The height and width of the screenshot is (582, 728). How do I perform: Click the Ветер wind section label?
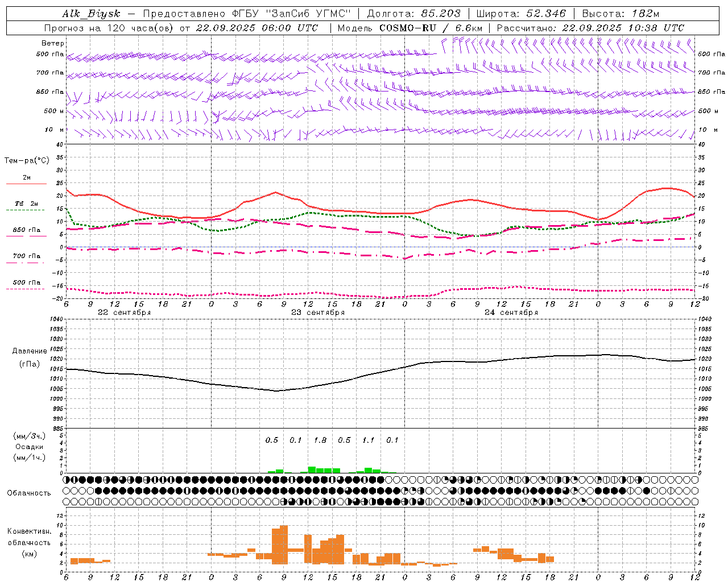coord(53,43)
